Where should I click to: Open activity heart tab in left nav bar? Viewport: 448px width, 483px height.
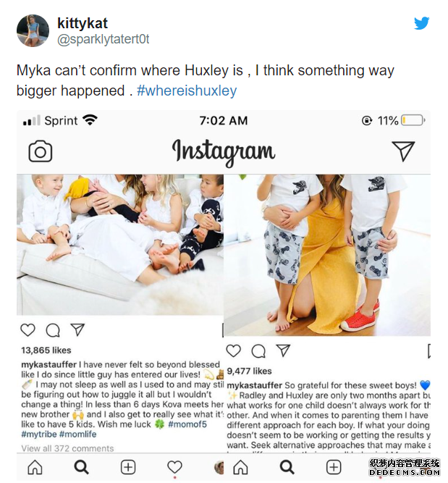[174, 467]
